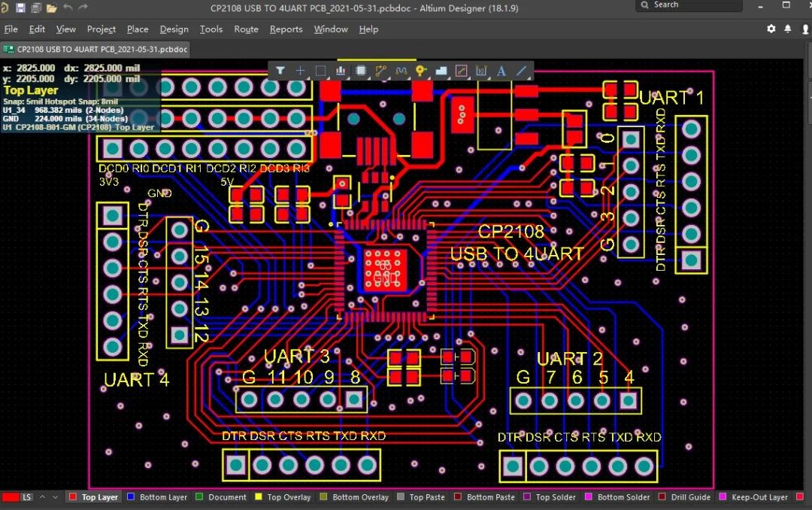Click the Bottom Paste dark red color swatch
Screen dimensions: 812x510
(x=458, y=496)
